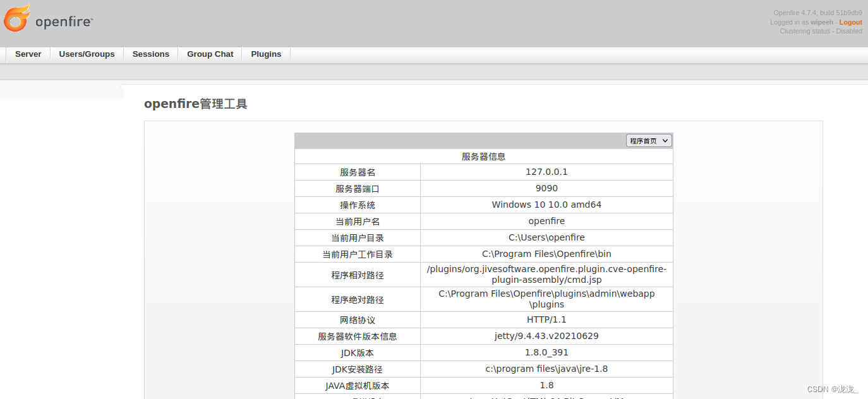Click the 服务器端口 label
The height and width of the screenshot is (399, 868).
click(358, 189)
